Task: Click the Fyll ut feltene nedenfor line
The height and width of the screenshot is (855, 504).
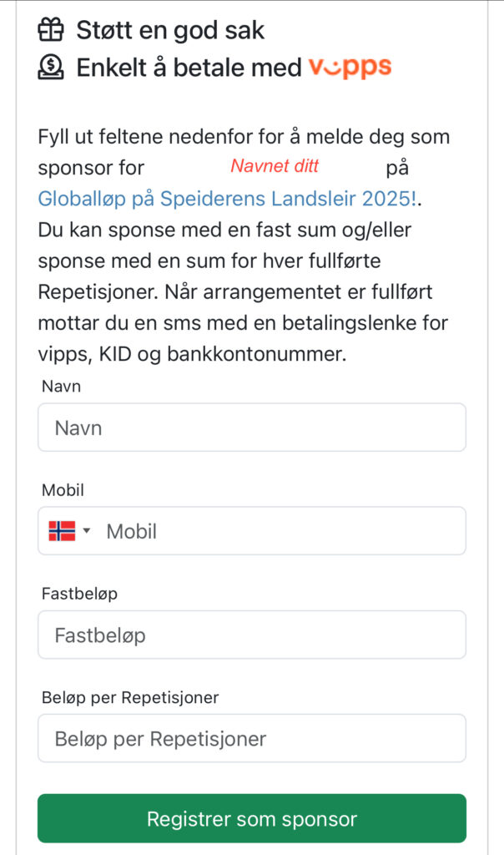Action: pyautogui.click(x=244, y=137)
